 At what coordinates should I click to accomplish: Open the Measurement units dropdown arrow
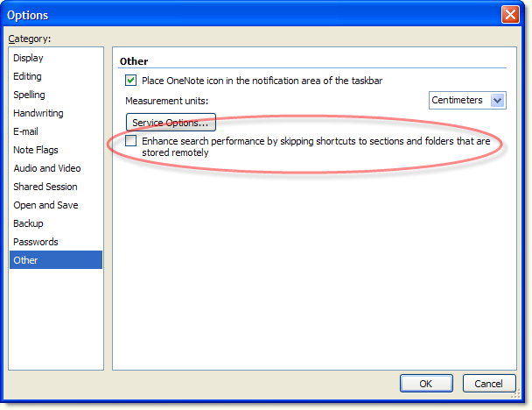[497, 100]
